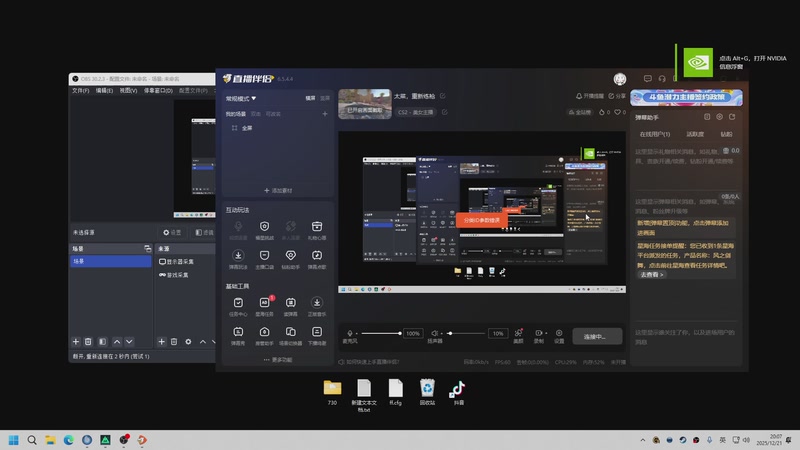Click the speaker 10% value field
Viewport: 800px width, 450px height.
tap(497, 333)
